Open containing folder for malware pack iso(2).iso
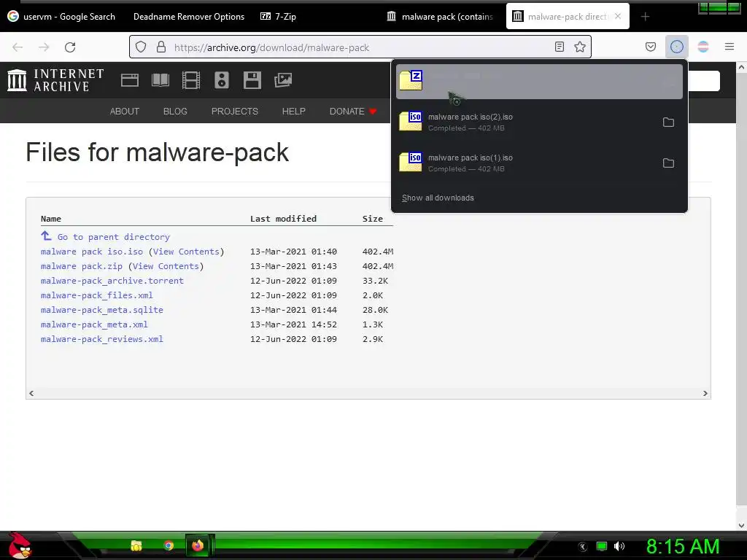 [x=668, y=122]
